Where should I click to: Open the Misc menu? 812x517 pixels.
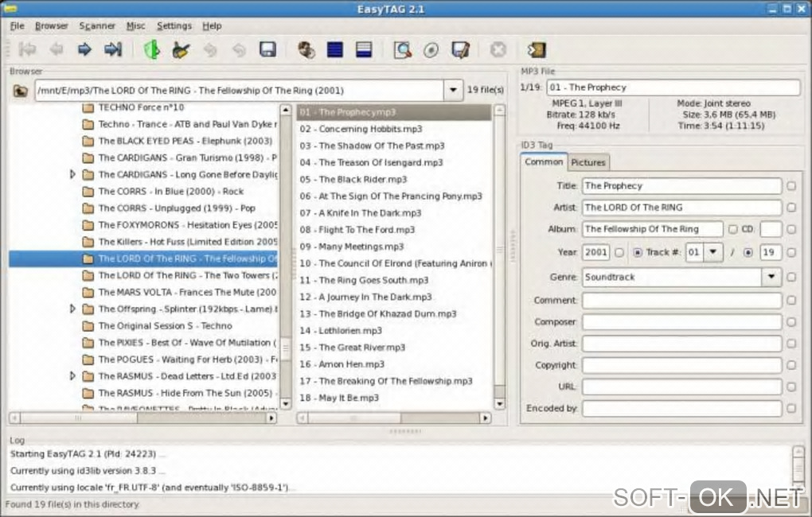coord(135,26)
